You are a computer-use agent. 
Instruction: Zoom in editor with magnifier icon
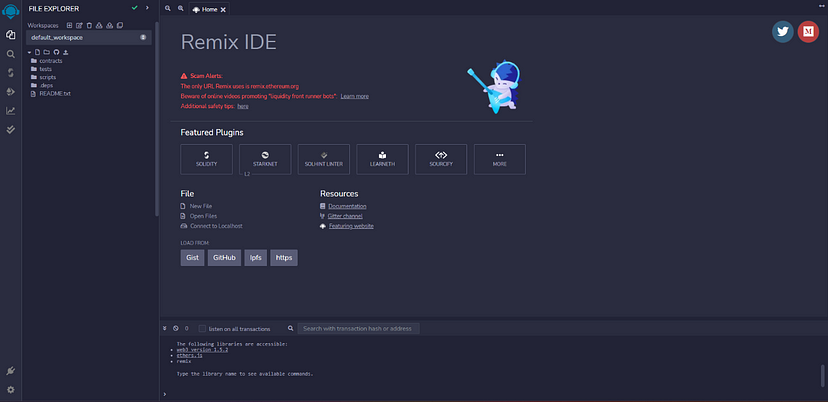click(181, 8)
